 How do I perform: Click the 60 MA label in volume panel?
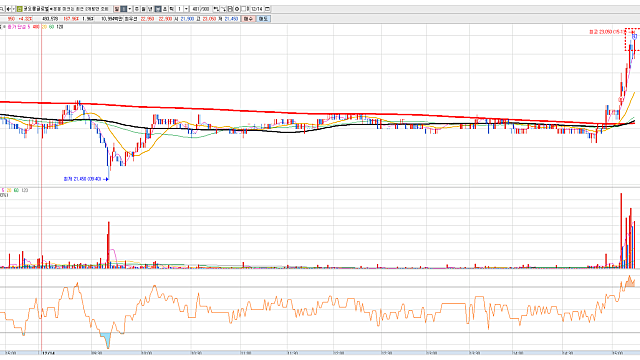[16, 190]
